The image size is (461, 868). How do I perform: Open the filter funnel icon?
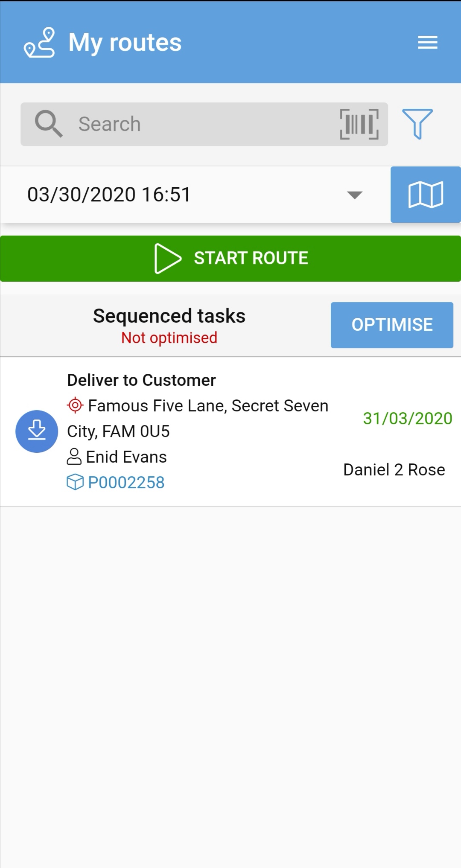point(417,124)
